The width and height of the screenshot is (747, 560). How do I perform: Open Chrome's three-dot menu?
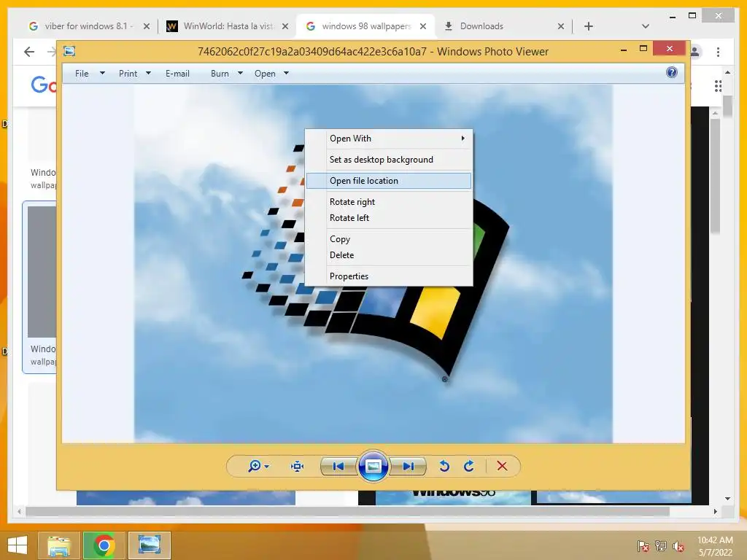(718, 52)
